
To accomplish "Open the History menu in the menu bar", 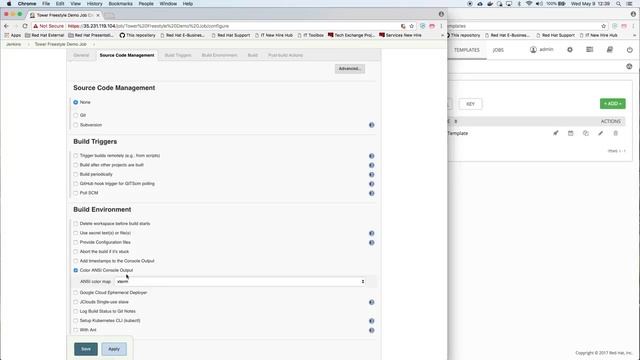I will coord(94,4).
